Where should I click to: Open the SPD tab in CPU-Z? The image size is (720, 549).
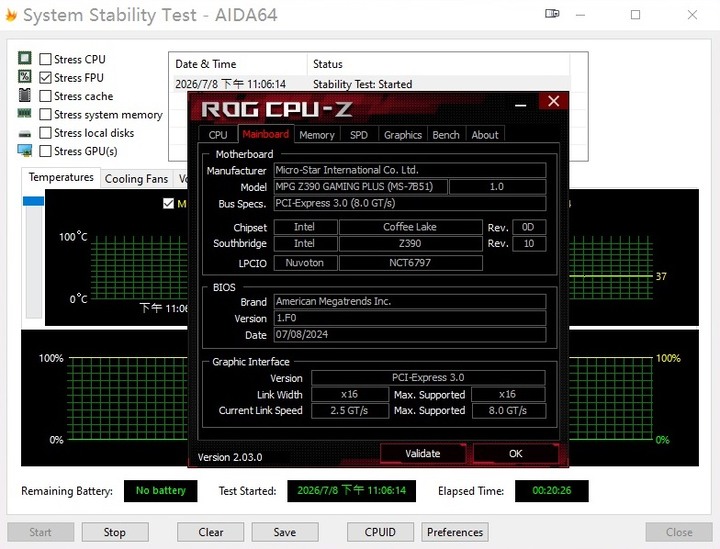pos(359,135)
